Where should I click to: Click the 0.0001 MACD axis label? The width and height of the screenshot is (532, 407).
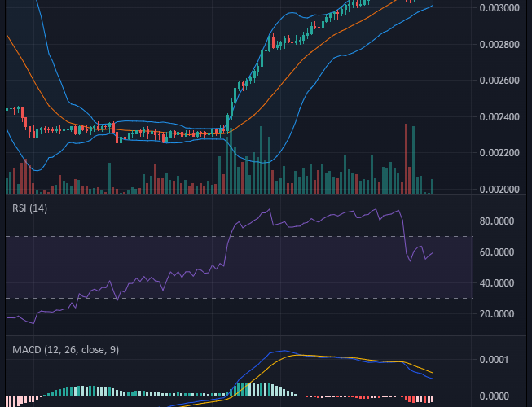494,360
